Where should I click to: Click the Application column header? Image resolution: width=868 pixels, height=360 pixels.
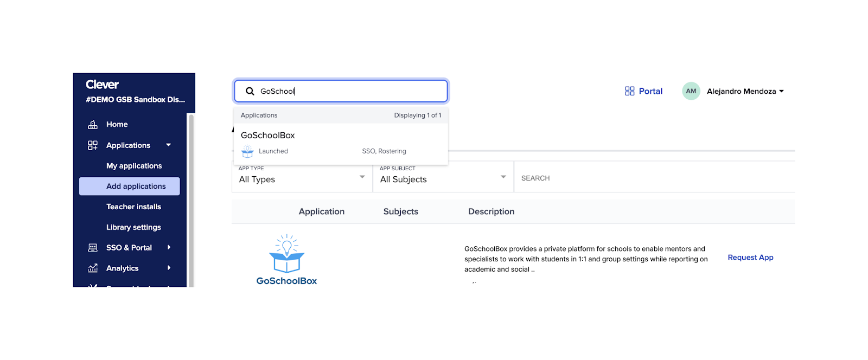(322, 212)
